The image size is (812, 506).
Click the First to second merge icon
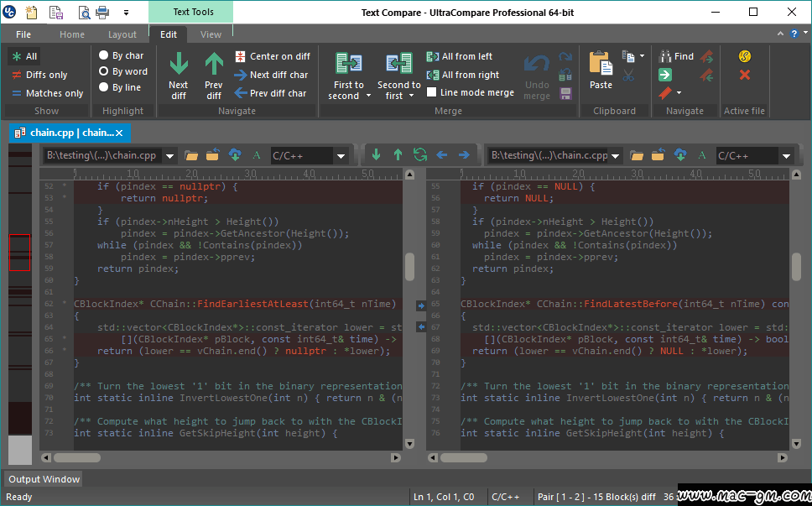click(x=348, y=64)
